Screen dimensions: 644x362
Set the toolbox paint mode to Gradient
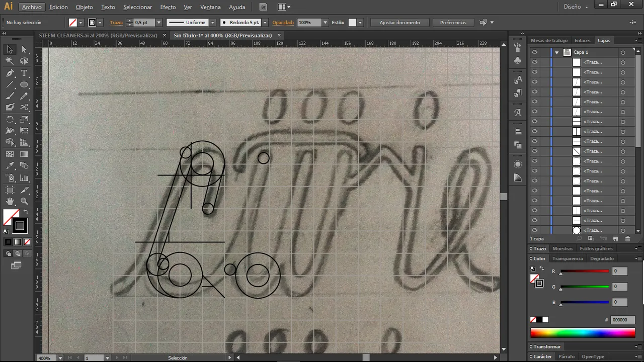pyautogui.click(x=18, y=242)
